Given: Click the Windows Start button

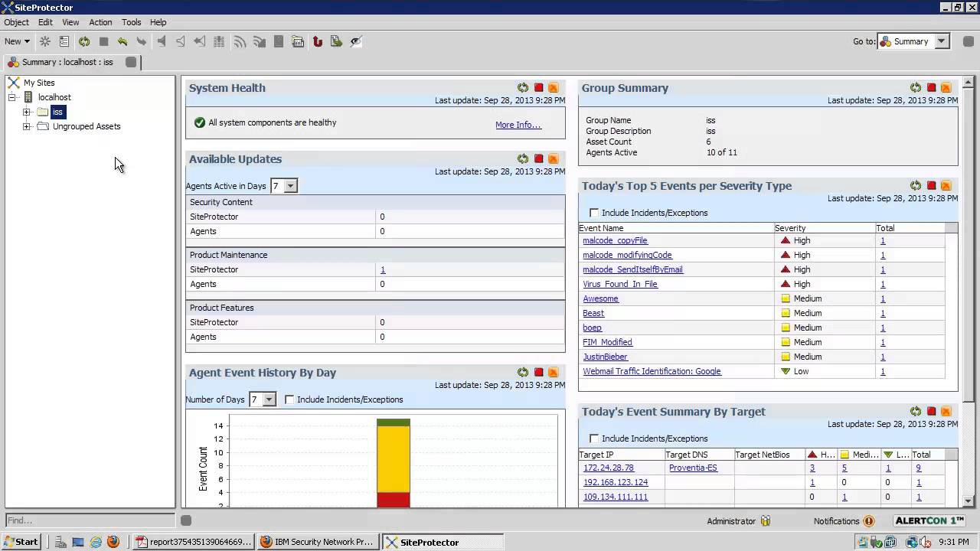Looking at the screenshot, I should point(21,542).
